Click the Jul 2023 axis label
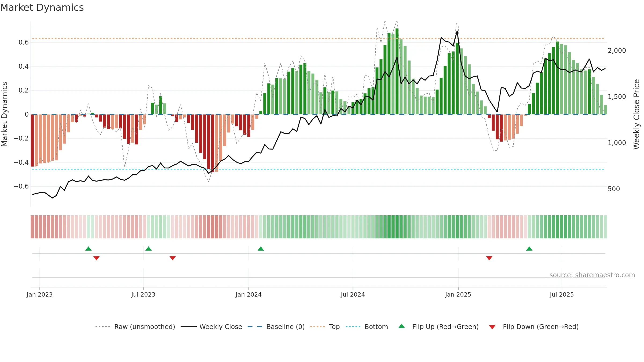This screenshot has height=362, width=644. pos(143,294)
